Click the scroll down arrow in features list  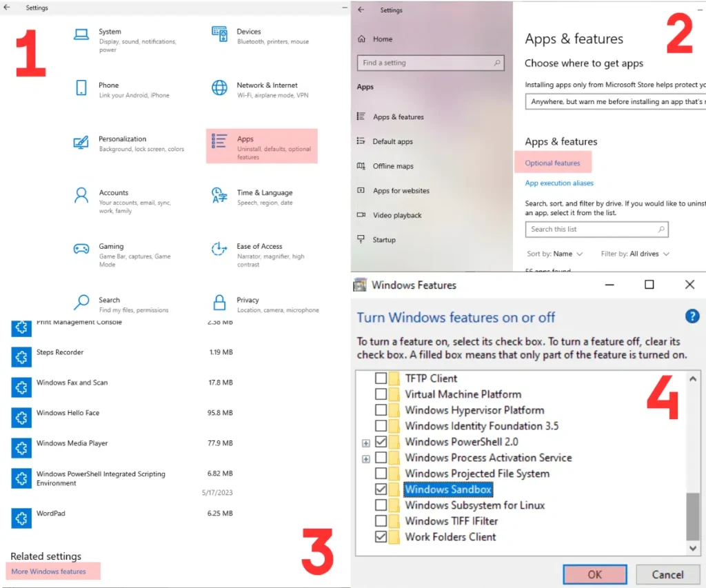tap(692, 548)
